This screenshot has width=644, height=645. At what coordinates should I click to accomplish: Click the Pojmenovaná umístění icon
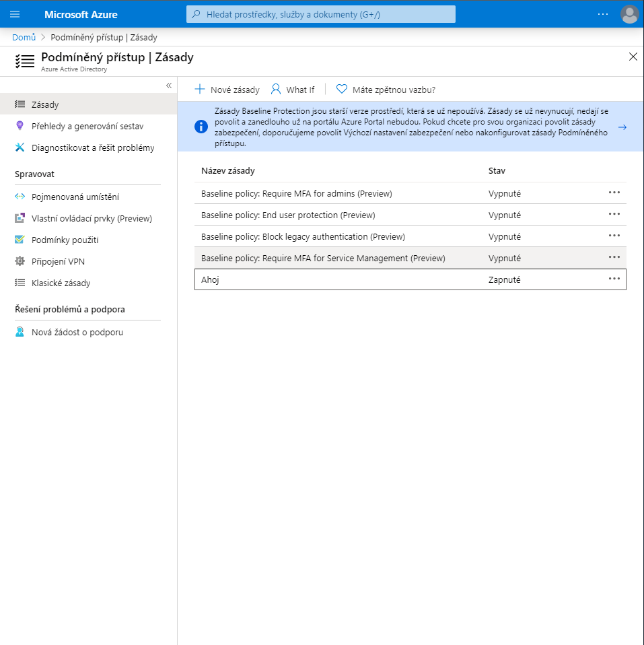[20, 197]
